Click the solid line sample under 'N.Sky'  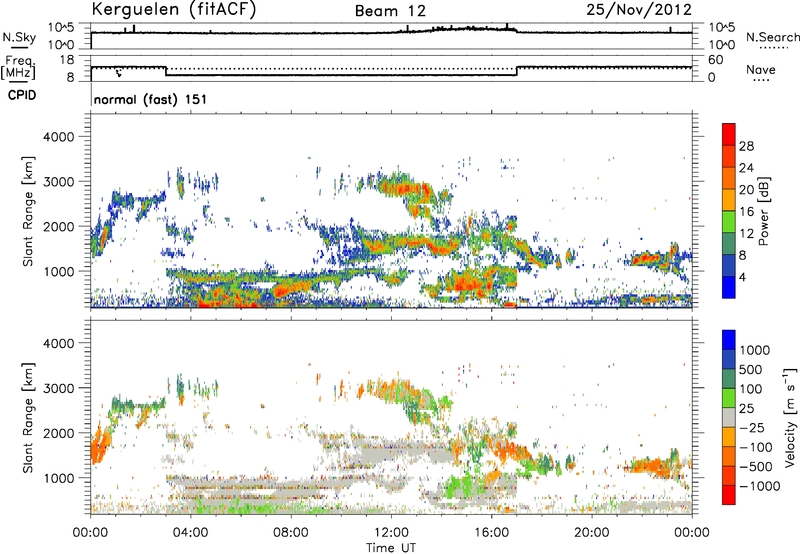pyautogui.click(x=19, y=47)
